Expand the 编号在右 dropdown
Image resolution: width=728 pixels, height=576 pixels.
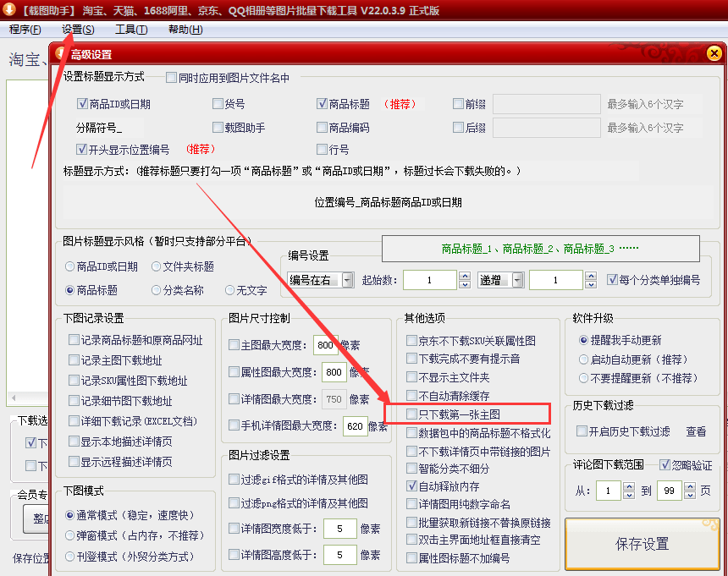click(x=348, y=281)
